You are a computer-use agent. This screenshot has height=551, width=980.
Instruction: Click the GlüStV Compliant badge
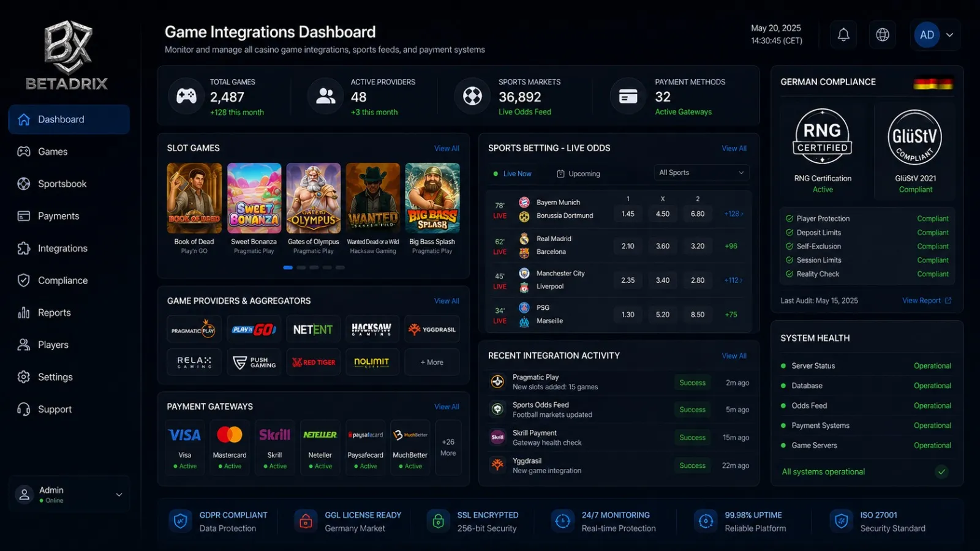[x=916, y=138]
